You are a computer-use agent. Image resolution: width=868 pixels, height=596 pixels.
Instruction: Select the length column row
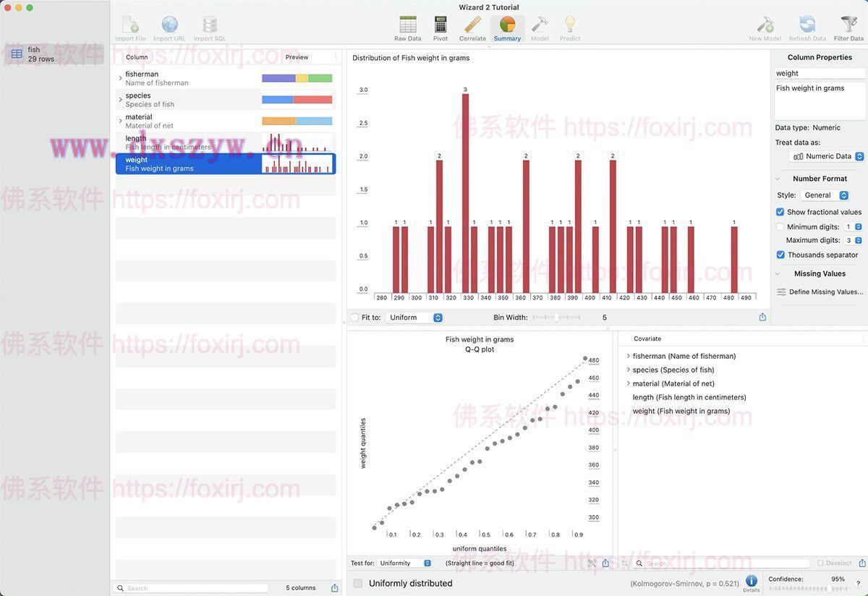click(x=226, y=142)
